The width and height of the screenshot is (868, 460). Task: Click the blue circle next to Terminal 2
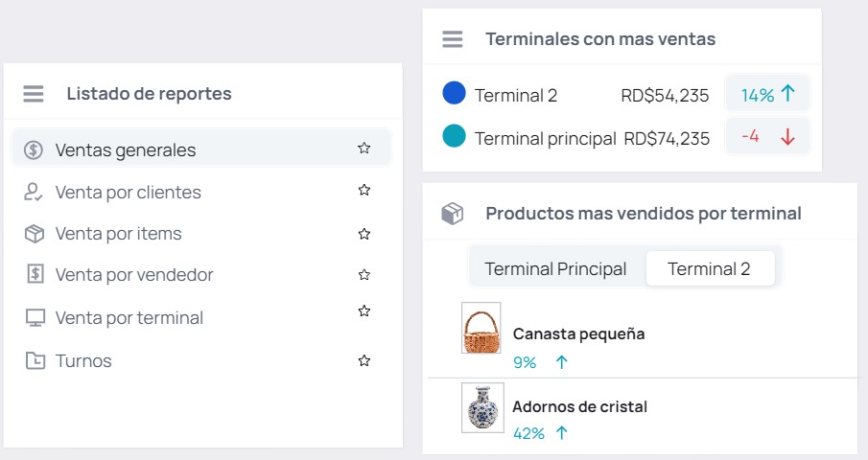tap(454, 93)
